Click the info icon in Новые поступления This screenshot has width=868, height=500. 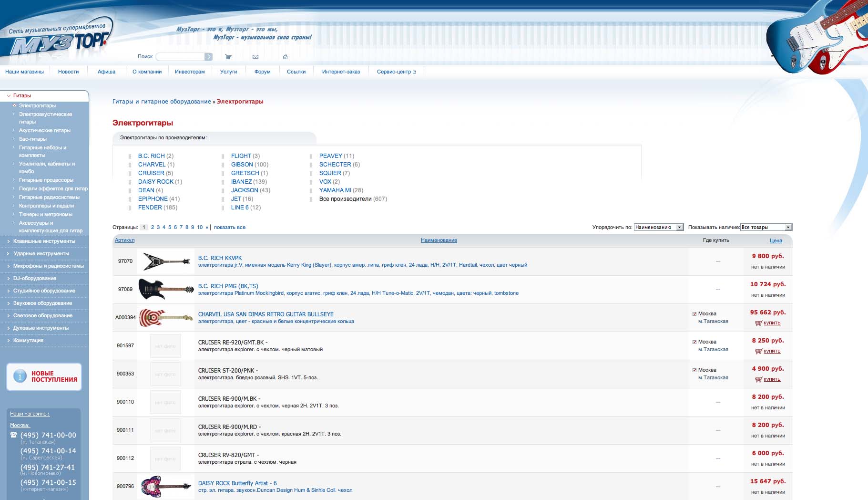pyautogui.click(x=20, y=376)
